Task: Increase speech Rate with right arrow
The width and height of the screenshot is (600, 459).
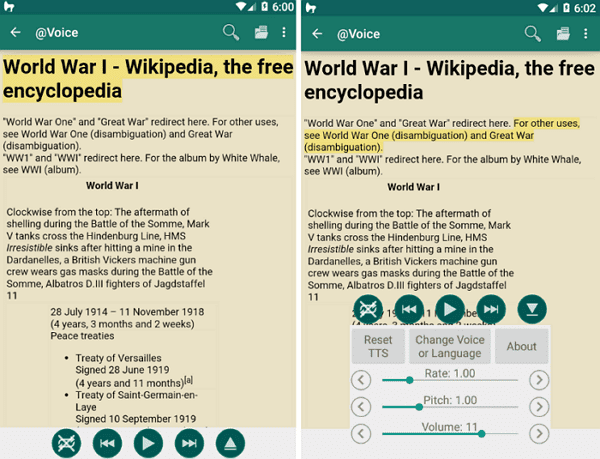Action: click(539, 380)
